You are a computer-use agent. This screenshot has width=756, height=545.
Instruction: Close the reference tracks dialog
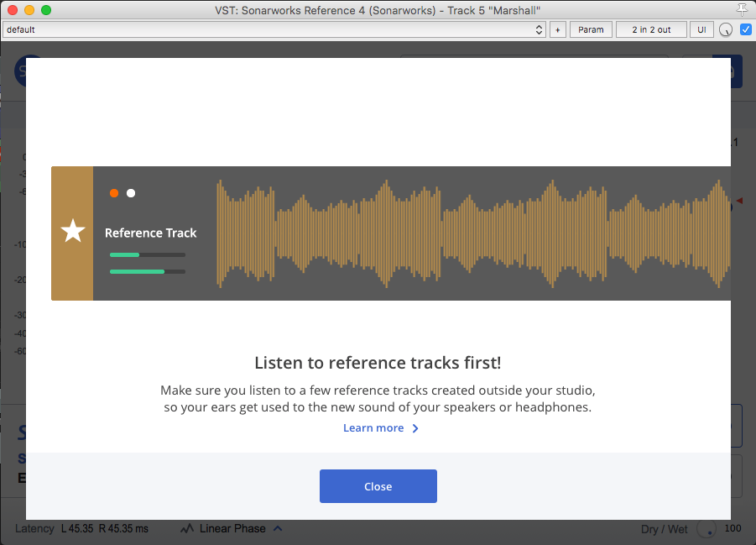(378, 486)
